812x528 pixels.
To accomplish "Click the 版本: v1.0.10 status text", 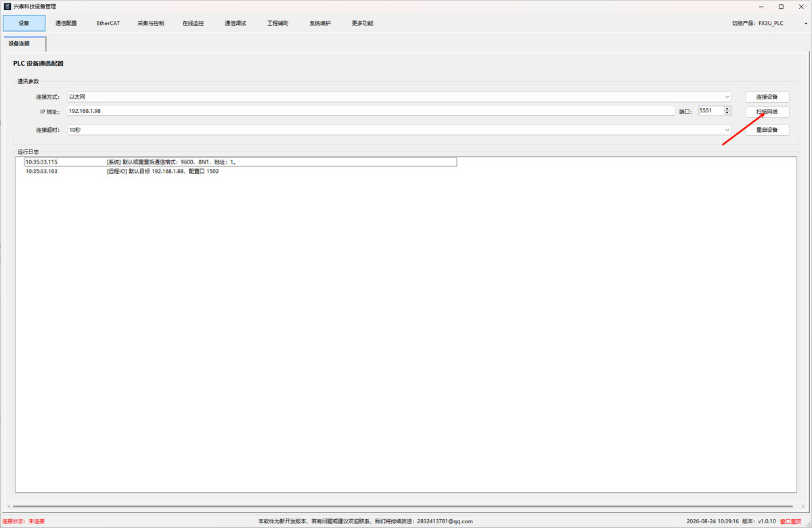I will pos(759,521).
